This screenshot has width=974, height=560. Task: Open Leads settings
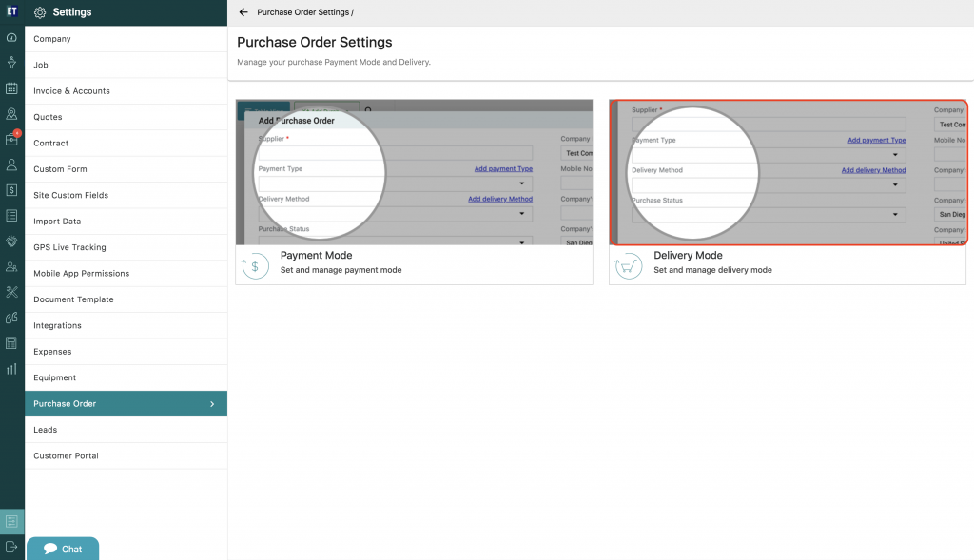pos(127,430)
